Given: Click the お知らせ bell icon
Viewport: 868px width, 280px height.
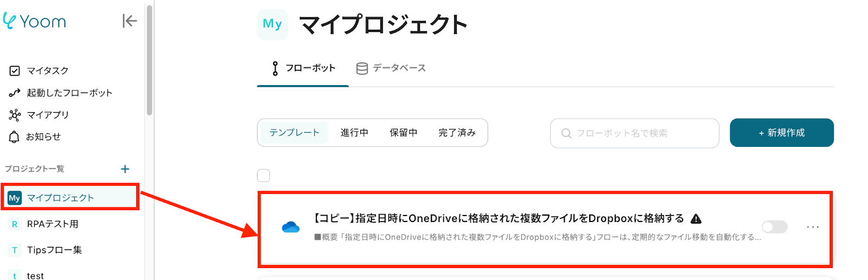Looking at the screenshot, I should 14,137.
